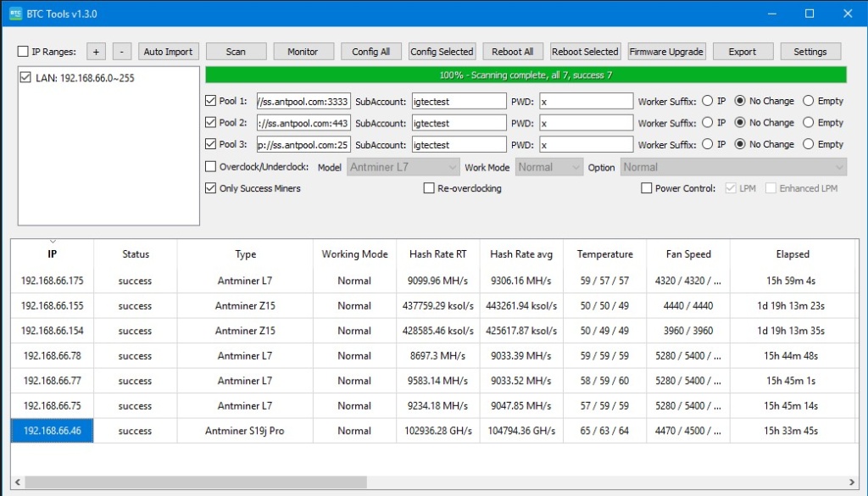Open the Work Mode dropdown

click(x=549, y=167)
